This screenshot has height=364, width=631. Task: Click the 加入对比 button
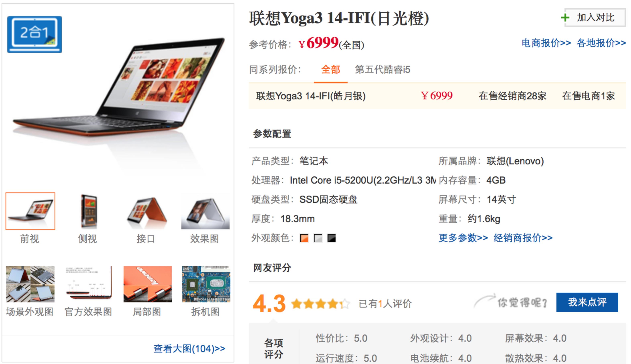click(595, 17)
